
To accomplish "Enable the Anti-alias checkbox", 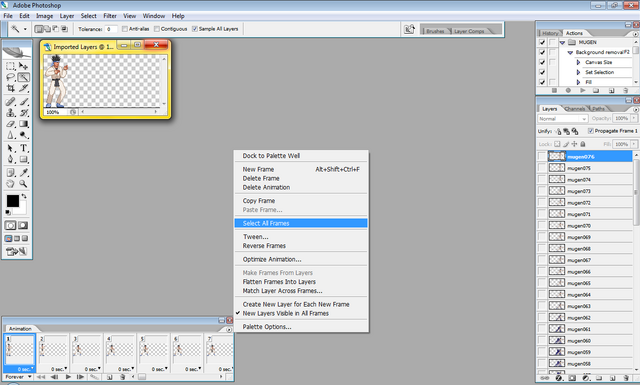I will (x=125, y=29).
